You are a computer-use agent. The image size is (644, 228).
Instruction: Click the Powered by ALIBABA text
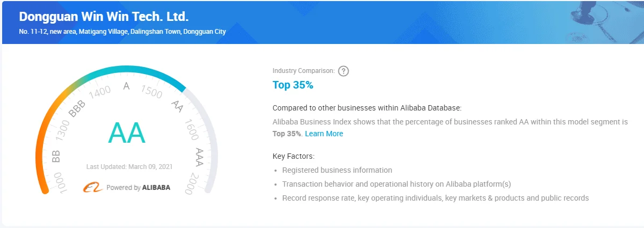138,188
